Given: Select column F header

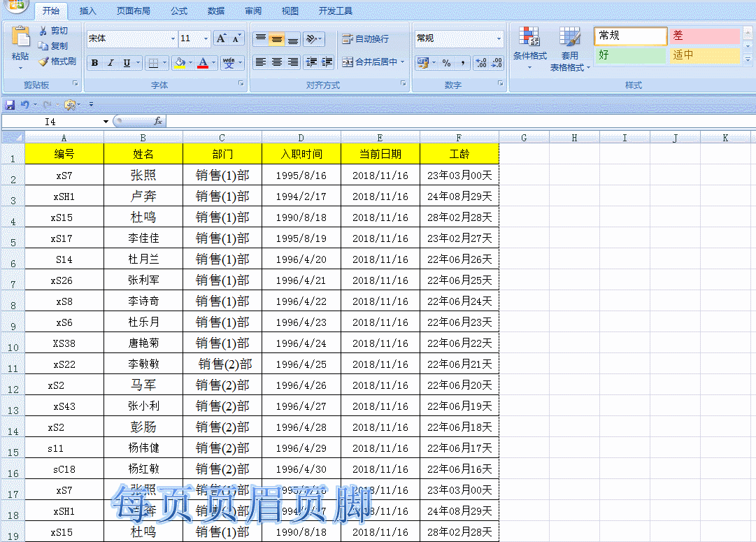Looking at the screenshot, I should [x=459, y=138].
